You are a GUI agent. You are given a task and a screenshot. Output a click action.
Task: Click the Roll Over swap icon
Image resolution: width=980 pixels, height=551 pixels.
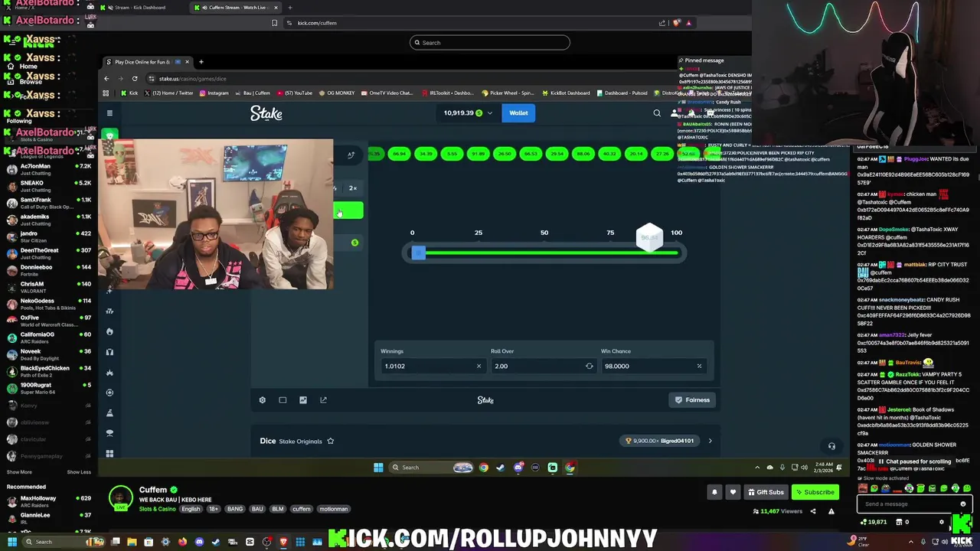point(589,366)
